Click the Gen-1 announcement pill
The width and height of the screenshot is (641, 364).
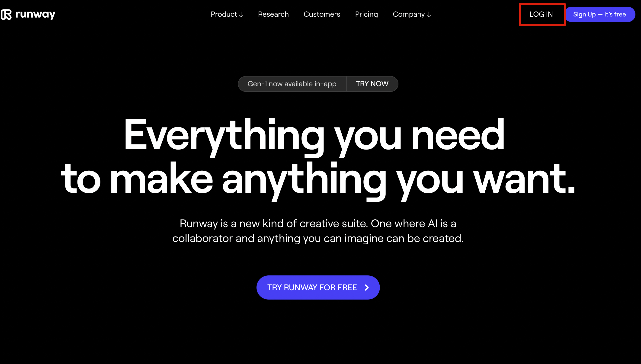tap(318, 84)
